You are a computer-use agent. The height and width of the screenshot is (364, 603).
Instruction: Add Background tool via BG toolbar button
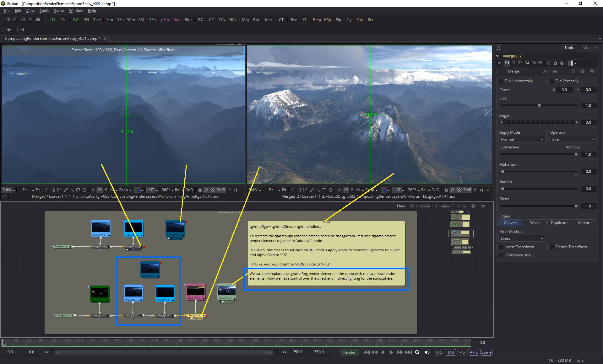click(x=76, y=19)
